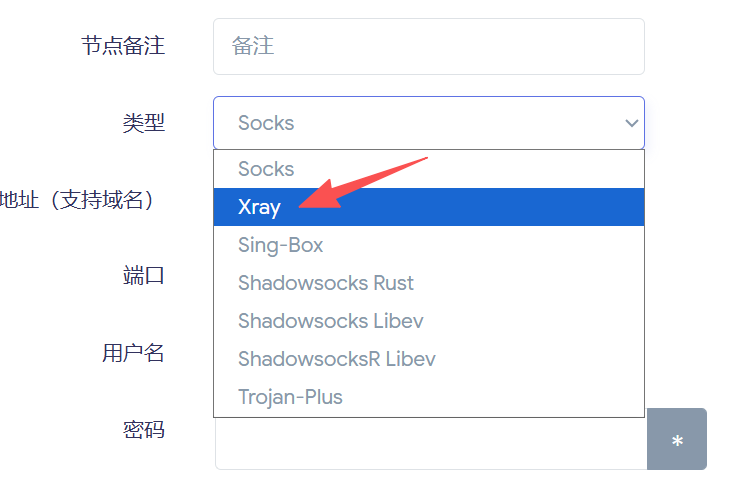Click the 类型 field label

coord(143,123)
